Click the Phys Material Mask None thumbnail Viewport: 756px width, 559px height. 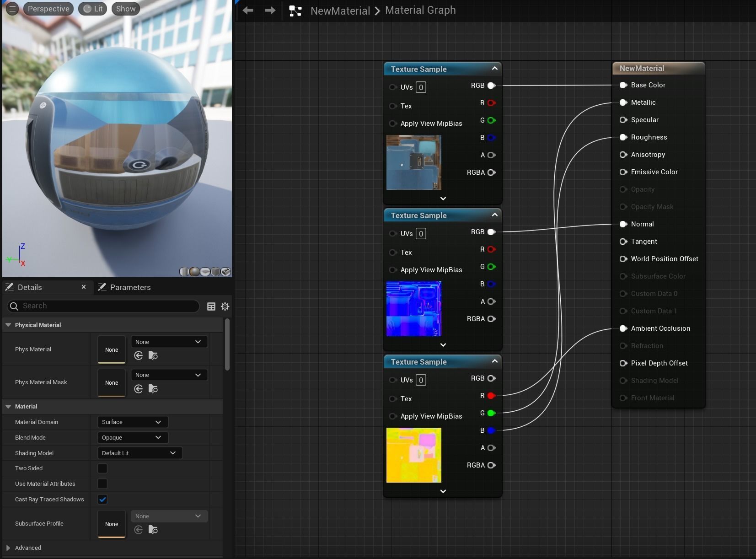pos(112,383)
